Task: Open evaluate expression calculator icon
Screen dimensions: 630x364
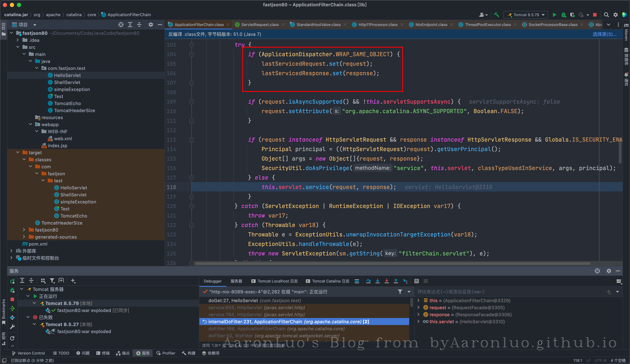Action: [416, 281]
